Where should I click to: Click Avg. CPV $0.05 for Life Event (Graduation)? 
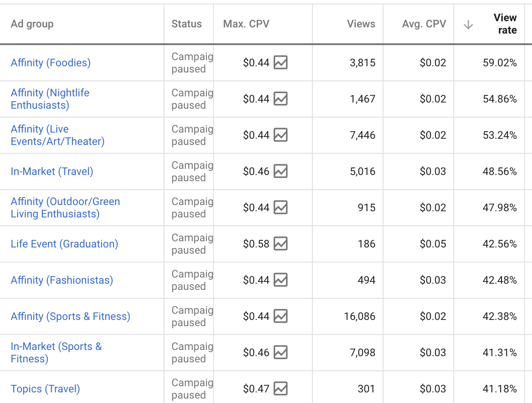tap(433, 244)
